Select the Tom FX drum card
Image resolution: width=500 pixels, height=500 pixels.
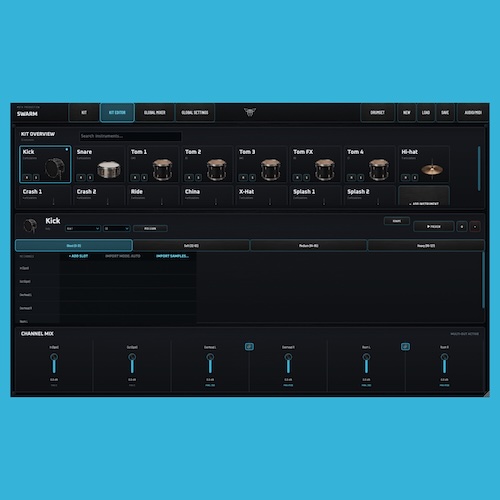pos(315,164)
